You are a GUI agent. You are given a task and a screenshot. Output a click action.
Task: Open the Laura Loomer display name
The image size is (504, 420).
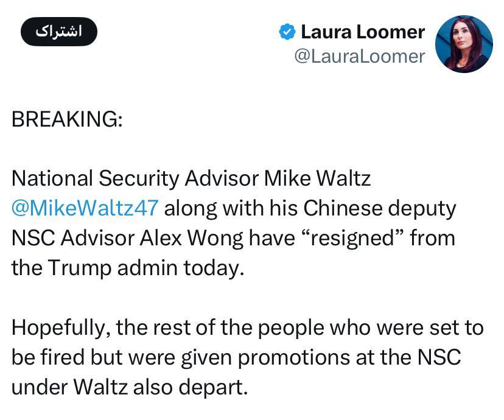click(363, 32)
